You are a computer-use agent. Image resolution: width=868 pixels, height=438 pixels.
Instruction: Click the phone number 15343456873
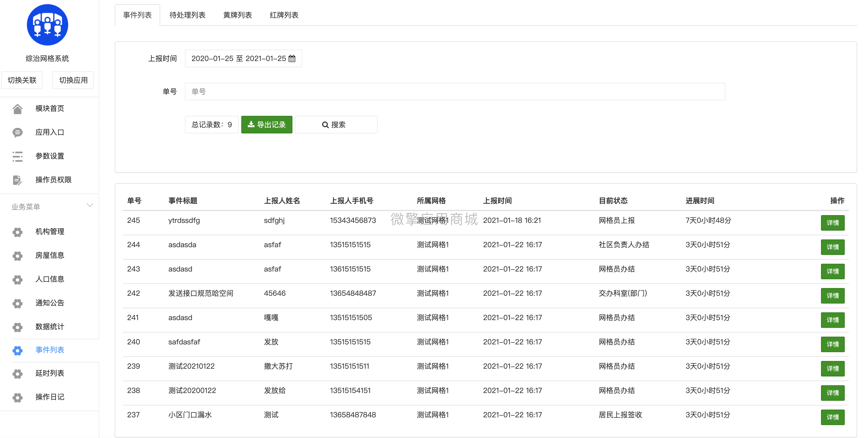coord(353,220)
